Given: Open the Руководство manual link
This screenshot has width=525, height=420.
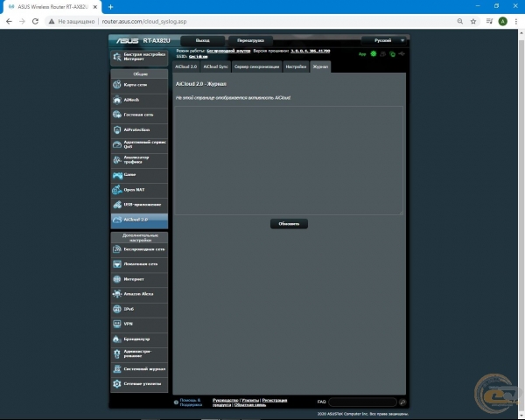Looking at the screenshot, I should [226, 400].
